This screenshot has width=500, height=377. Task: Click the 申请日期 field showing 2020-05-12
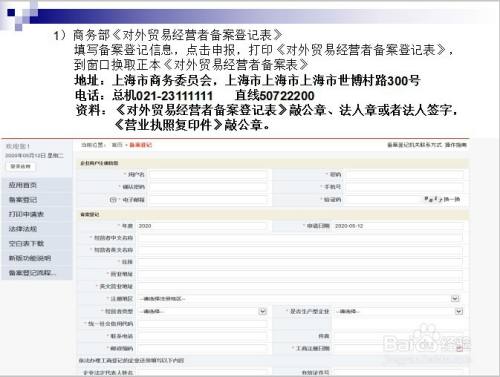click(x=398, y=226)
